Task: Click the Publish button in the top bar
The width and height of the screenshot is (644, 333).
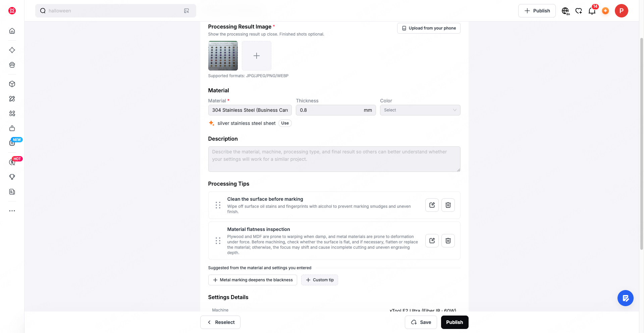Action: tap(537, 11)
